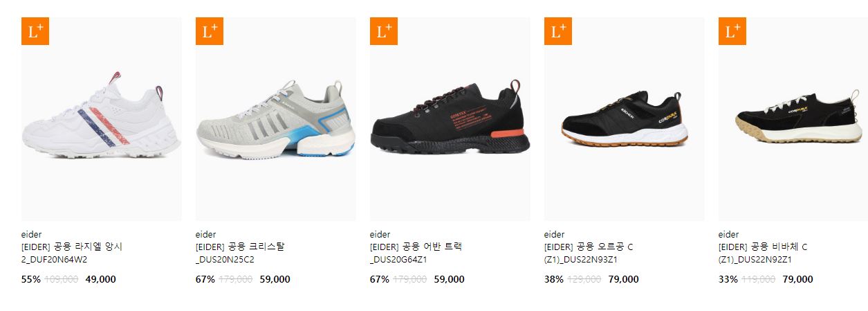Open the black shoe with white sole image
The width and height of the screenshot is (868, 311).
point(625,119)
